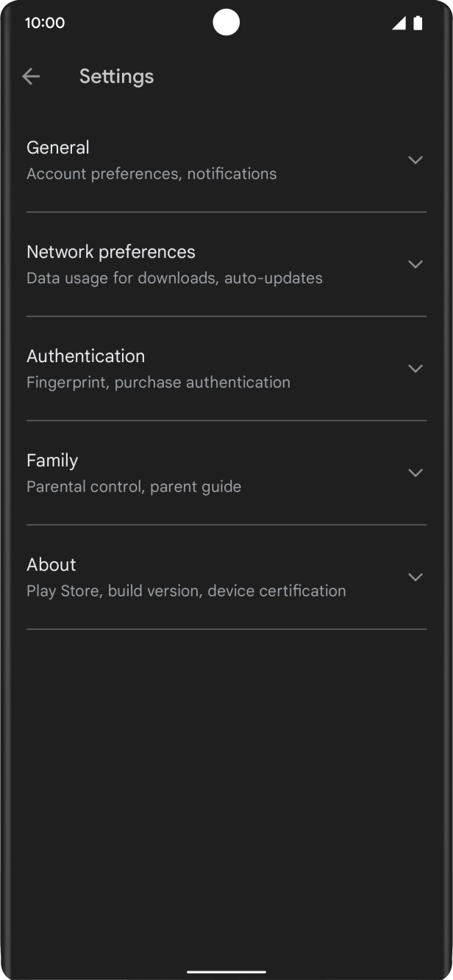Open the About heading

(51, 565)
